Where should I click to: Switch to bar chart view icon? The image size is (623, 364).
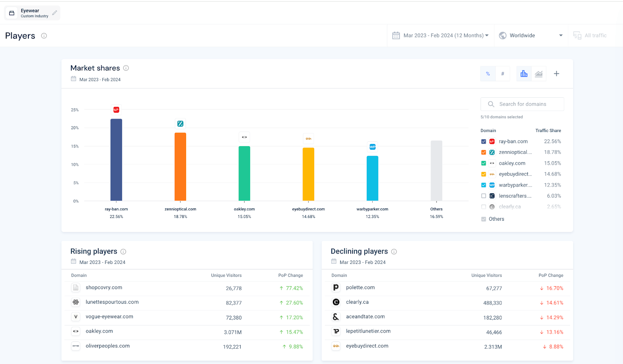(524, 74)
